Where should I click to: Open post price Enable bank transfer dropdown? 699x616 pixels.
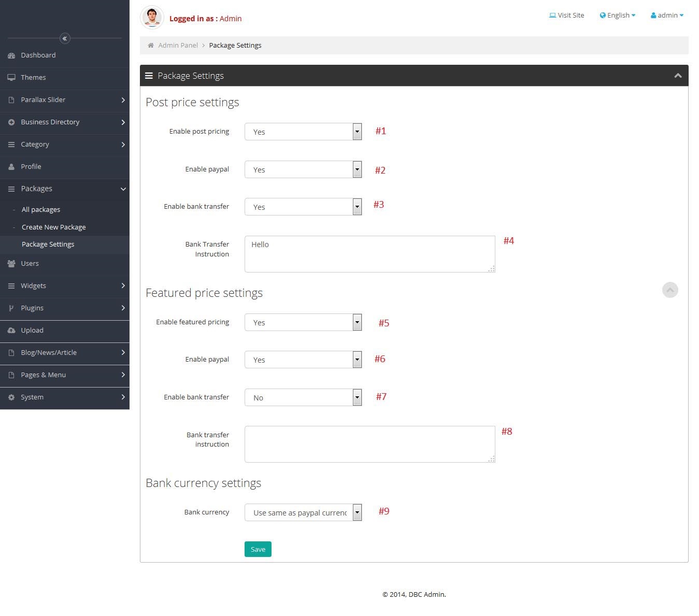pos(303,207)
